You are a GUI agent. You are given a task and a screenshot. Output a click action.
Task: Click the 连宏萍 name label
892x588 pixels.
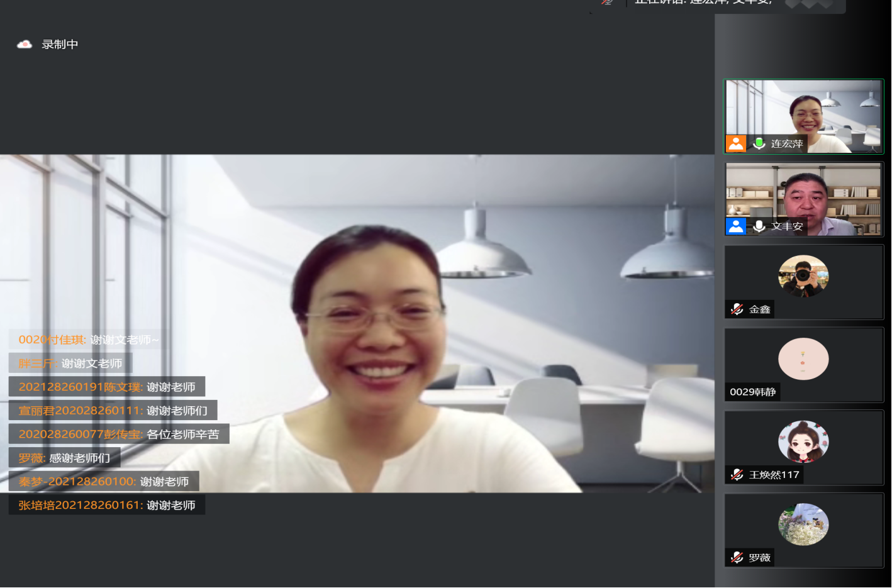pos(787,143)
